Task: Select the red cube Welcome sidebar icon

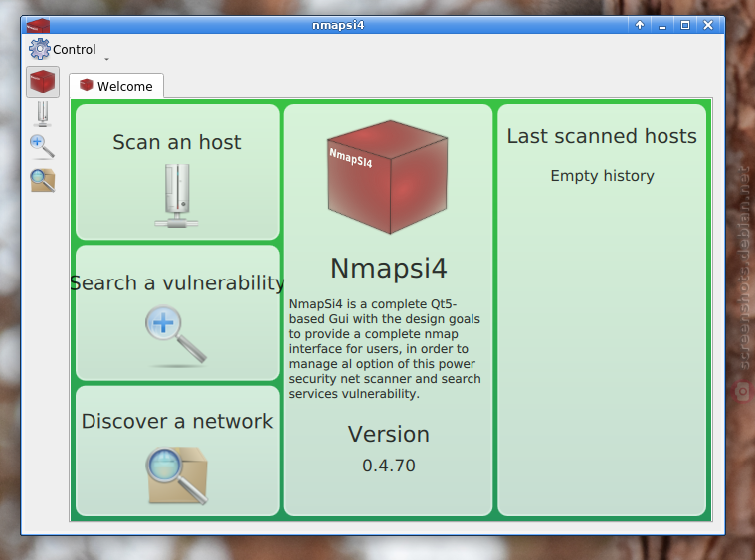Action: 43,82
